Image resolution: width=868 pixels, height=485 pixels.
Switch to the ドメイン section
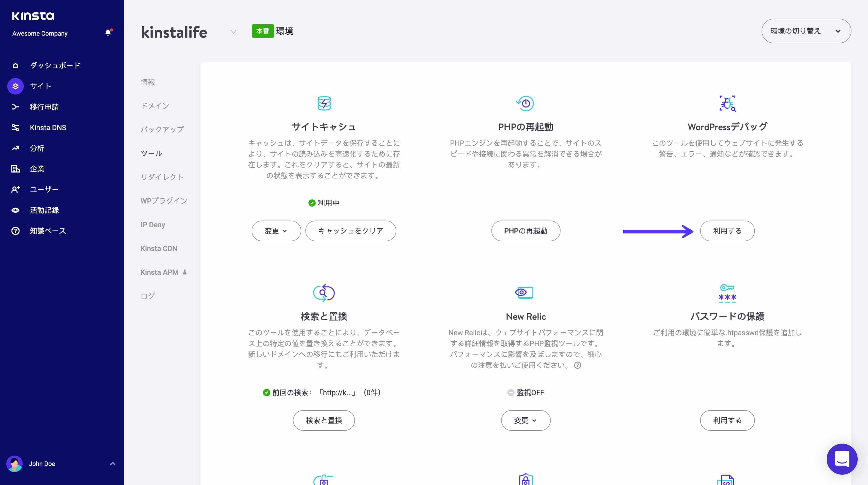click(155, 105)
